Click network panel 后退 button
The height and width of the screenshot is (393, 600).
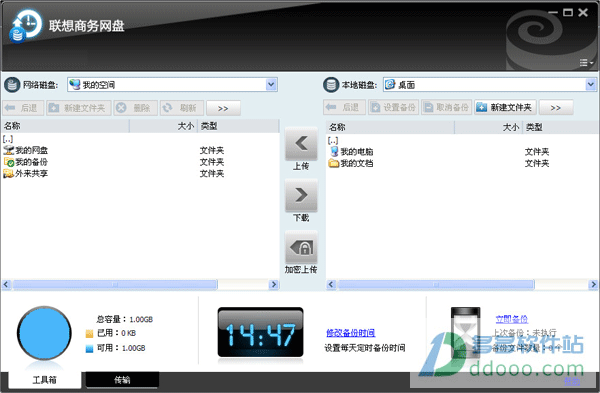click(23, 108)
